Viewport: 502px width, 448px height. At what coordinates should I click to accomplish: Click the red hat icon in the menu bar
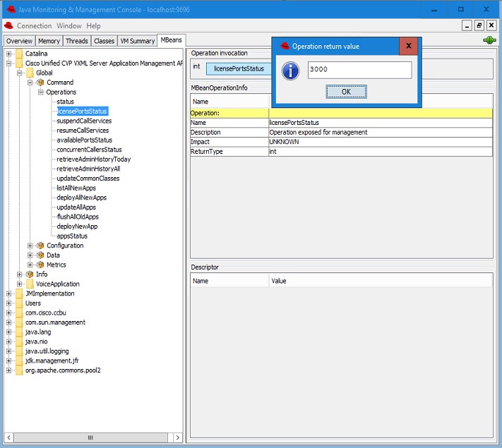[x=8, y=25]
